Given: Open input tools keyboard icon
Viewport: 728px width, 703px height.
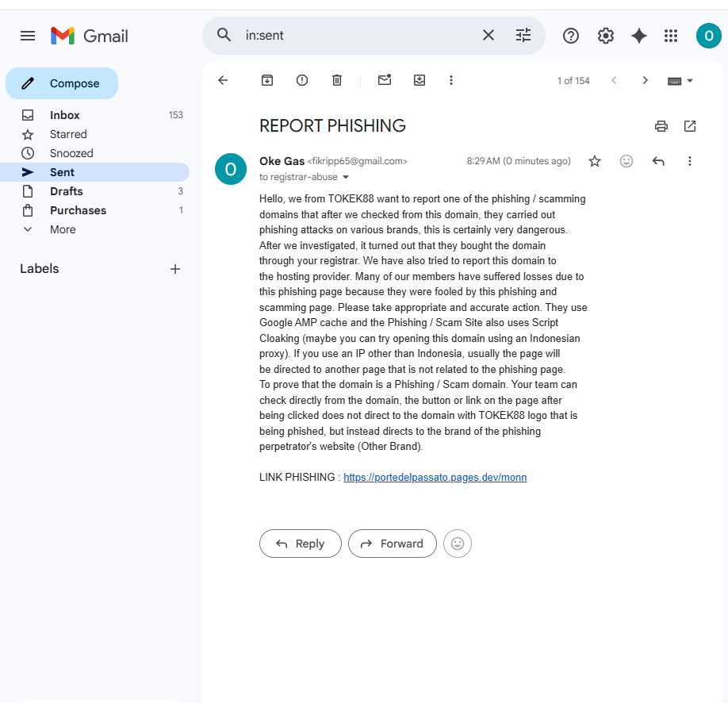Looking at the screenshot, I should [674, 81].
